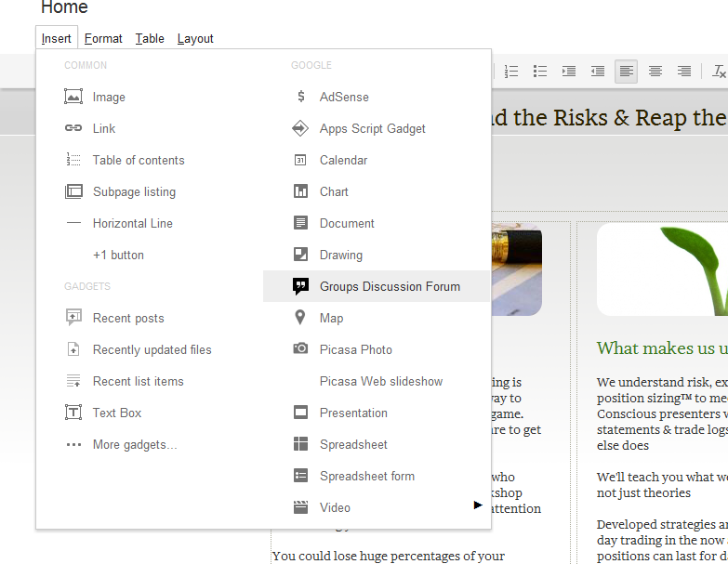Add a Groups Discussion Forum
Viewport: 728px width, 564px height.
tap(389, 286)
